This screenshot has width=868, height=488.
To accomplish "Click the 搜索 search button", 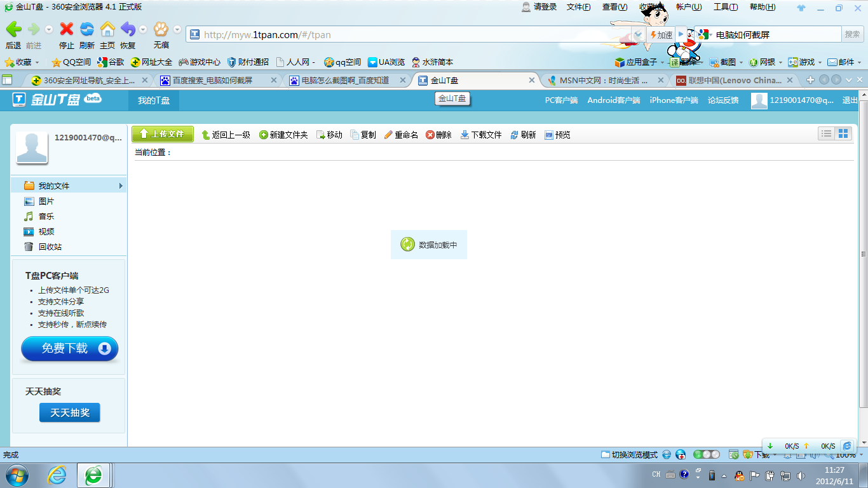I will tap(852, 34).
